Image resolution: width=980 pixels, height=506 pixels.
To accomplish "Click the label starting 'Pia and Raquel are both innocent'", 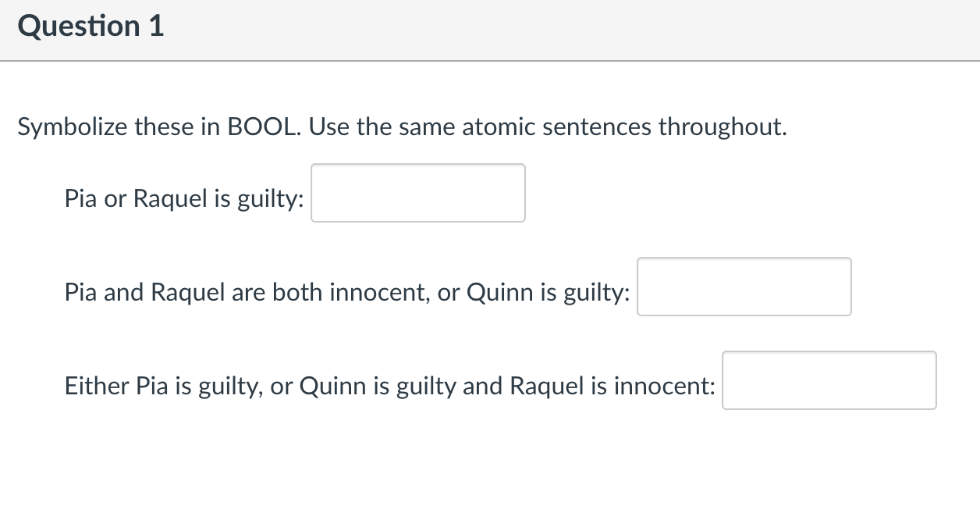I will (348, 293).
